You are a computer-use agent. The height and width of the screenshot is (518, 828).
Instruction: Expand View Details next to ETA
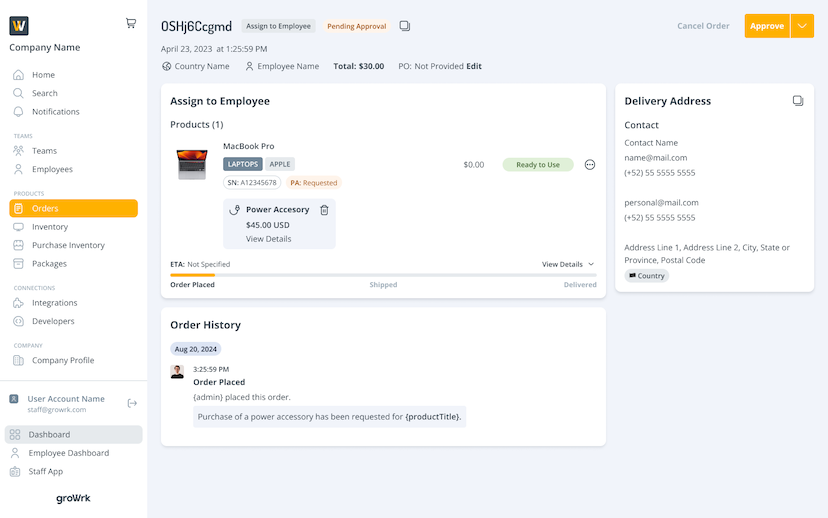[568, 264]
